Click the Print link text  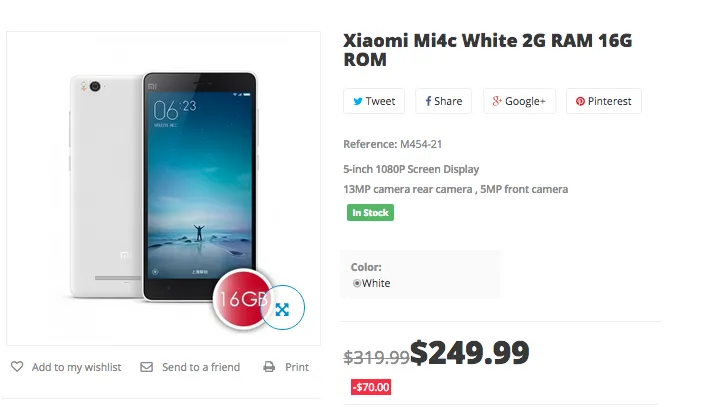(x=297, y=367)
